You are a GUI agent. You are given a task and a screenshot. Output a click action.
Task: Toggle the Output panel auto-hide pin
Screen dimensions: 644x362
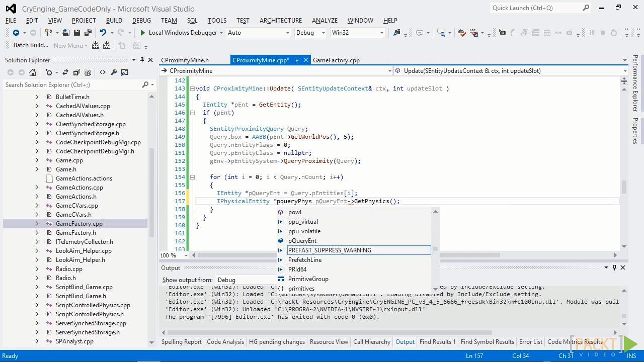[x=614, y=268]
